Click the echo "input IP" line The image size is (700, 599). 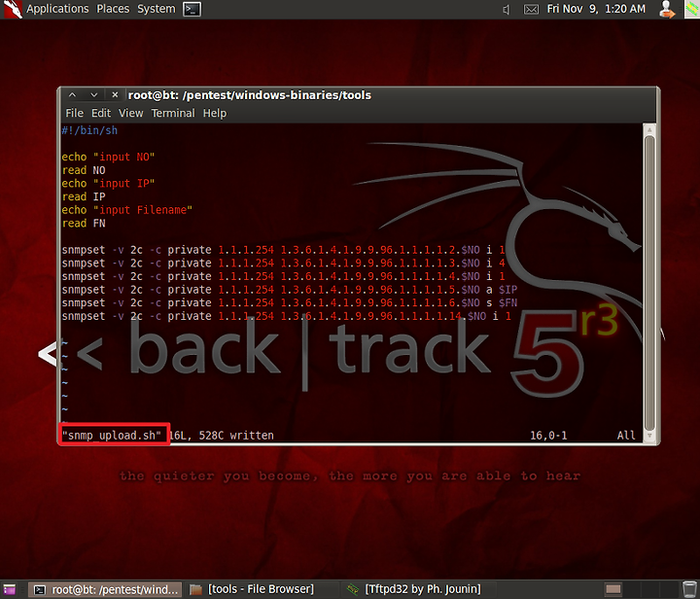[x=108, y=184]
